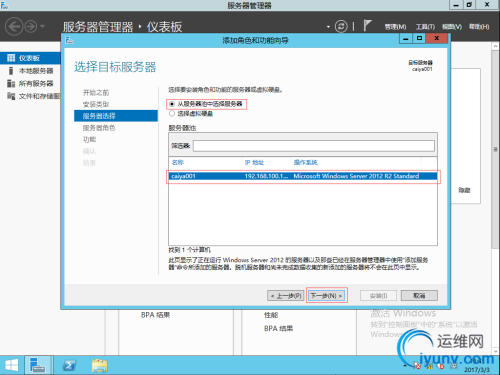Minimize the add roles wizard window
Image resolution: width=500 pixels, height=375 pixels.
406,39
